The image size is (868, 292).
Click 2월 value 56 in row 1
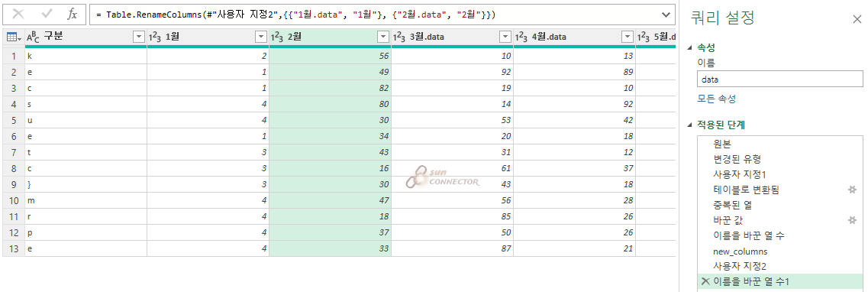click(331, 56)
